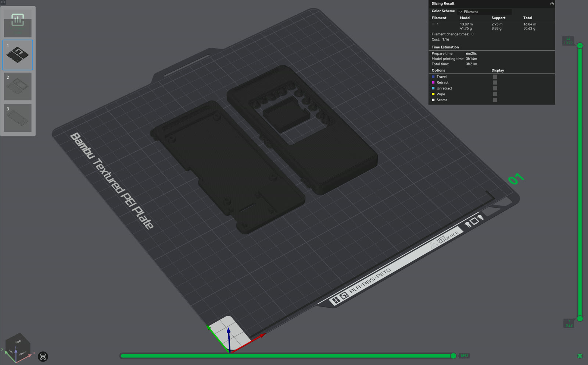
Task: Collapse the plate sidebar with top-left arrow
Action: pyautogui.click(x=3, y=2)
